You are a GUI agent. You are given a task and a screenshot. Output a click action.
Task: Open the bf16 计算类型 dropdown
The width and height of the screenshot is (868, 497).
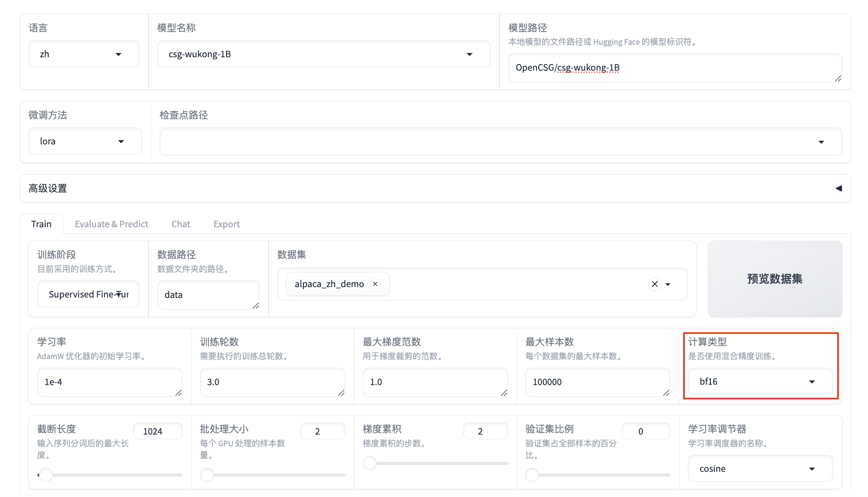760,382
